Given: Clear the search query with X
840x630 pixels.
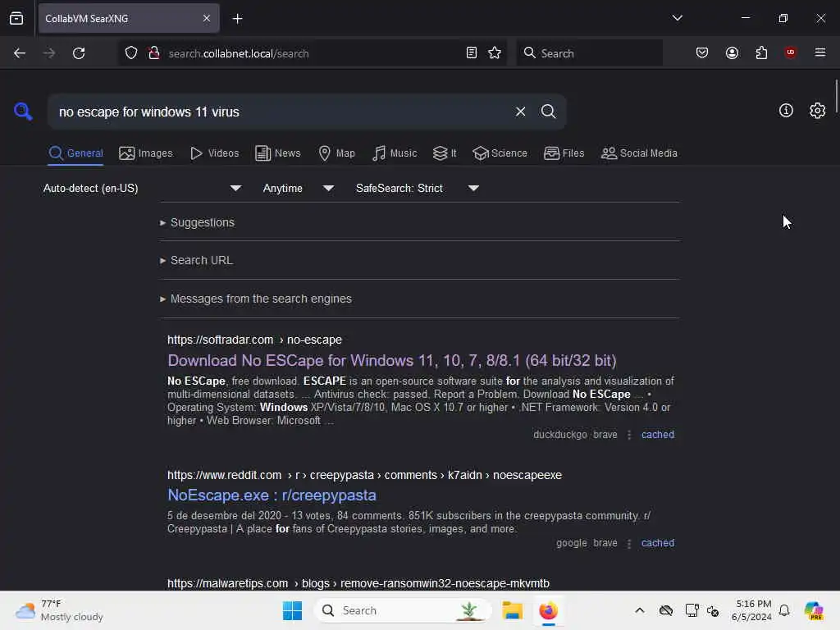Looking at the screenshot, I should 520,112.
